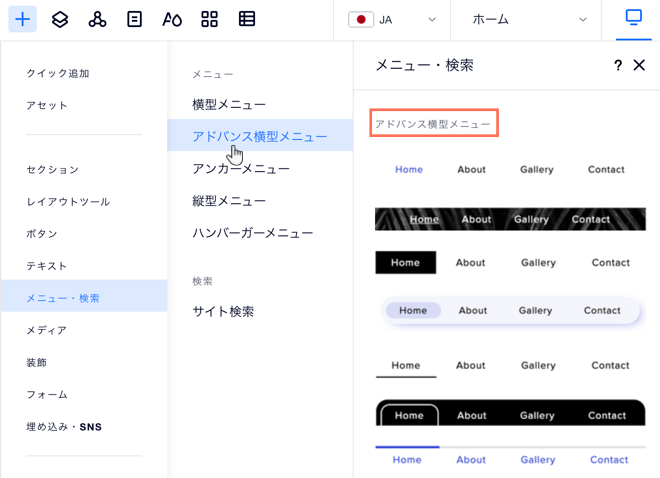
Task: Click the メニュー・検索 panel title
Action: 424,65
